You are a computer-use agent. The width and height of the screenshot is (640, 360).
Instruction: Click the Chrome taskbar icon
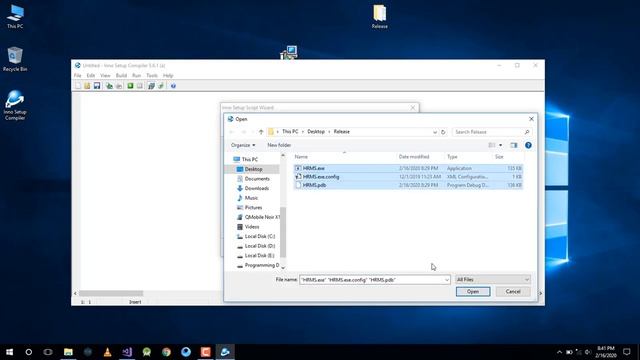click(166, 351)
